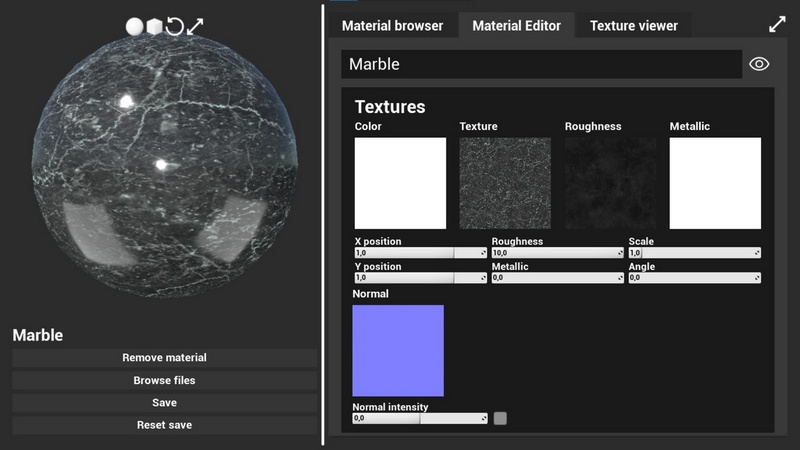The width and height of the screenshot is (800, 450).
Task: Toggle material visibility eye icon
Action: [x=759, y=64]
